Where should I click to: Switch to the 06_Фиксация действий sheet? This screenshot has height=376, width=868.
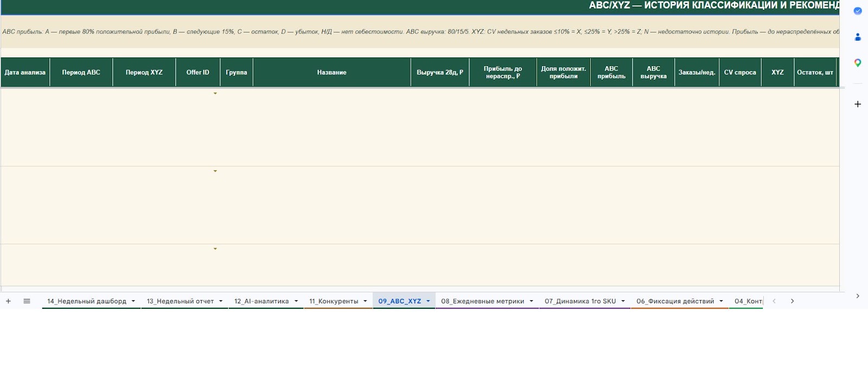[x=675, y=301]
